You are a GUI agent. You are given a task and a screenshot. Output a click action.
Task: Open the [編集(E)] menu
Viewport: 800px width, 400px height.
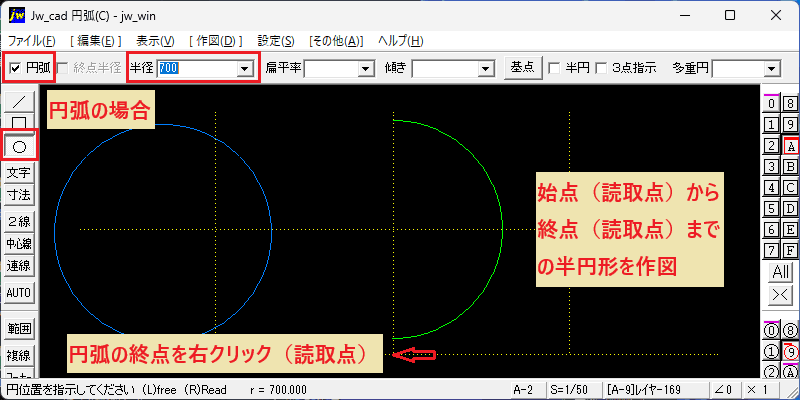point(95,41)
